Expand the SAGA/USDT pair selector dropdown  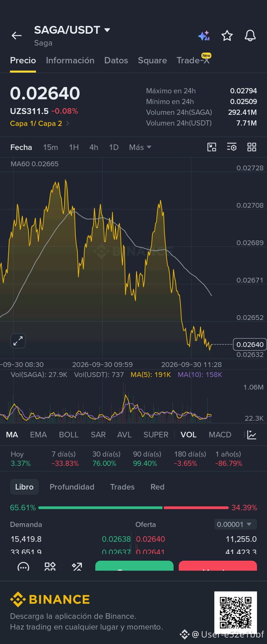coord(107,30)
